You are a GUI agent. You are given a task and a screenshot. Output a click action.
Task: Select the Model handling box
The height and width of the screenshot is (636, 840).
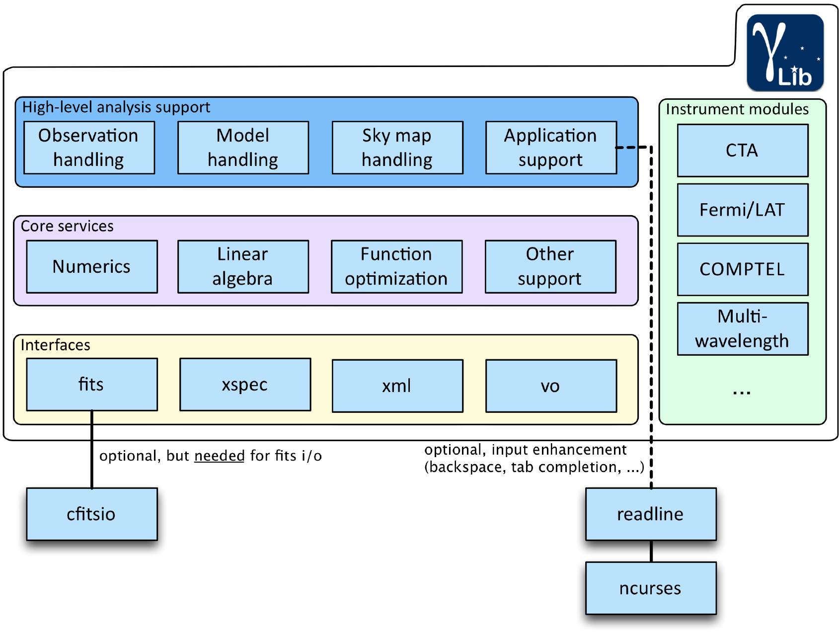click(243, 148)
